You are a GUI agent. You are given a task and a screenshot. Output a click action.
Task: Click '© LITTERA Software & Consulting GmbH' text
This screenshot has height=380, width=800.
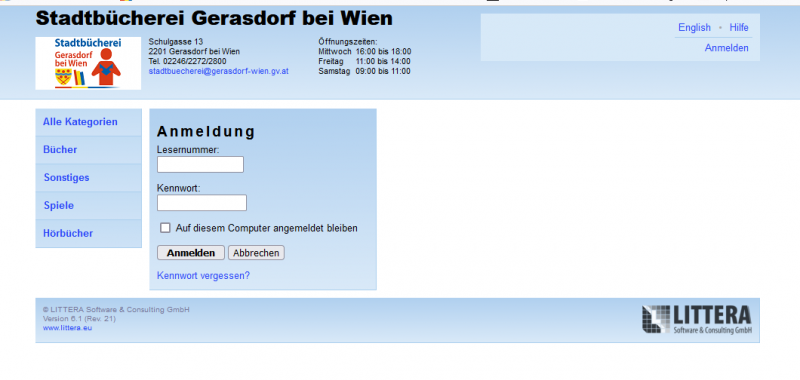pyautogui.click(x=116, y=310)
